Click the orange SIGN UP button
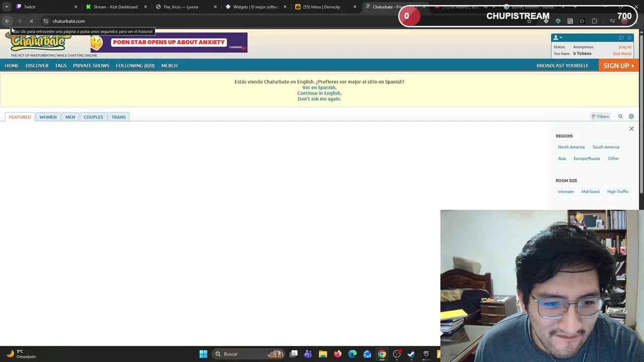Viewport: 644px width, 362px height. pos(618,66)
